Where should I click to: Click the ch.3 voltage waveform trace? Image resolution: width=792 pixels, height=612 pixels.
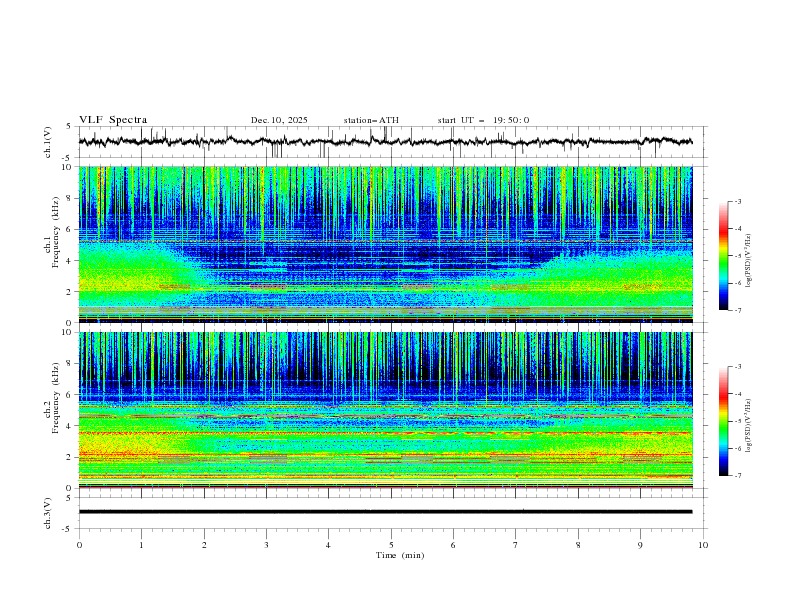(385, 512)
